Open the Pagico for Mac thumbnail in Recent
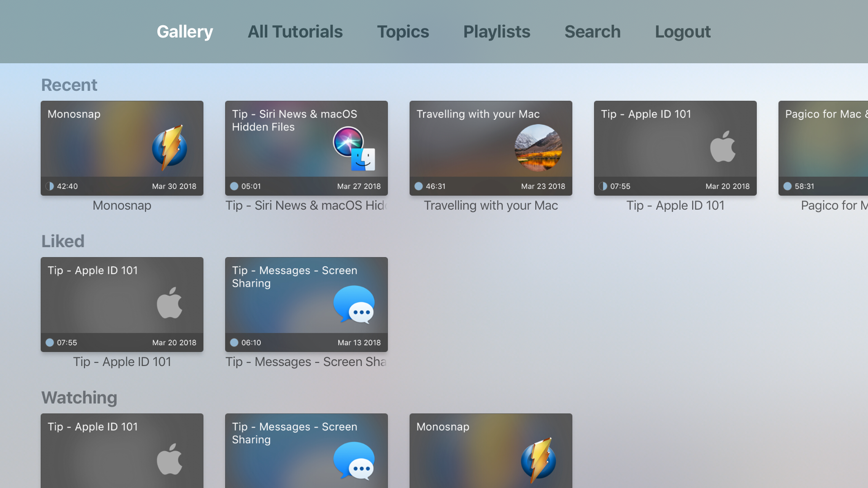The width and height of the screenshot is (868, 488). pos(823,148)
